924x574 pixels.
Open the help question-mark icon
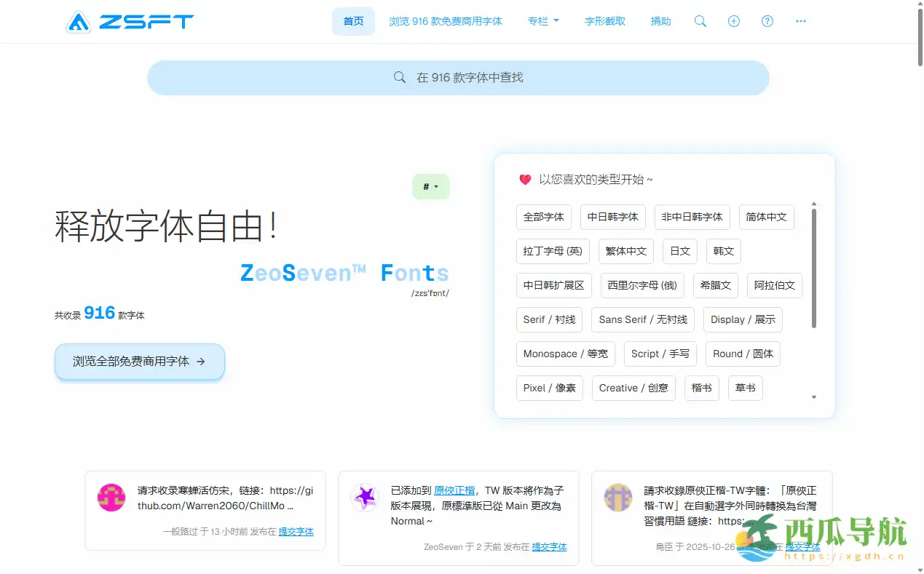767,21
